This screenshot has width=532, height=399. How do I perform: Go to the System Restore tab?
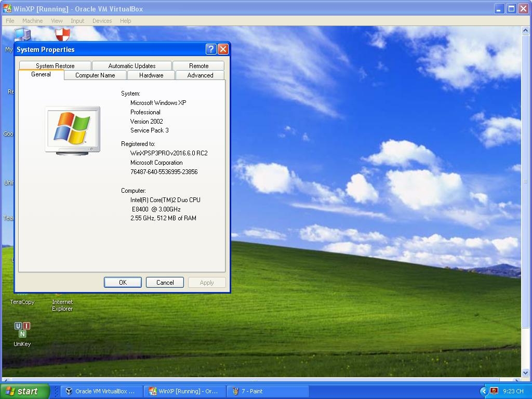55,66
